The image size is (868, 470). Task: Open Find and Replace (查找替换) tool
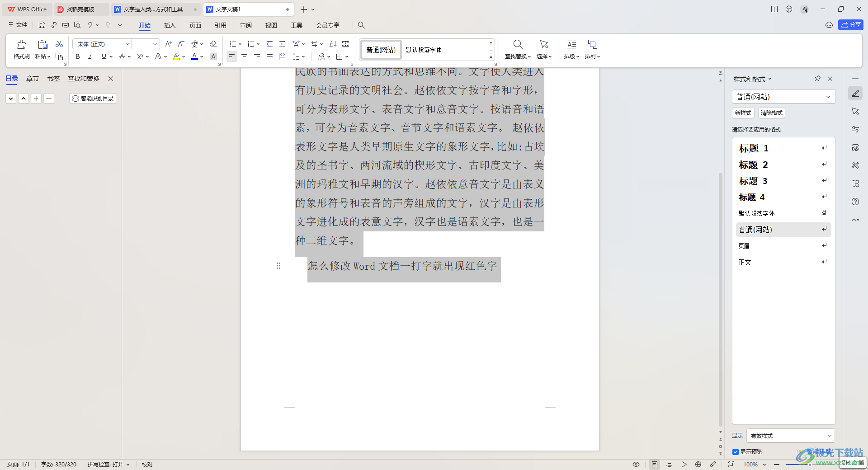point(518,49)
